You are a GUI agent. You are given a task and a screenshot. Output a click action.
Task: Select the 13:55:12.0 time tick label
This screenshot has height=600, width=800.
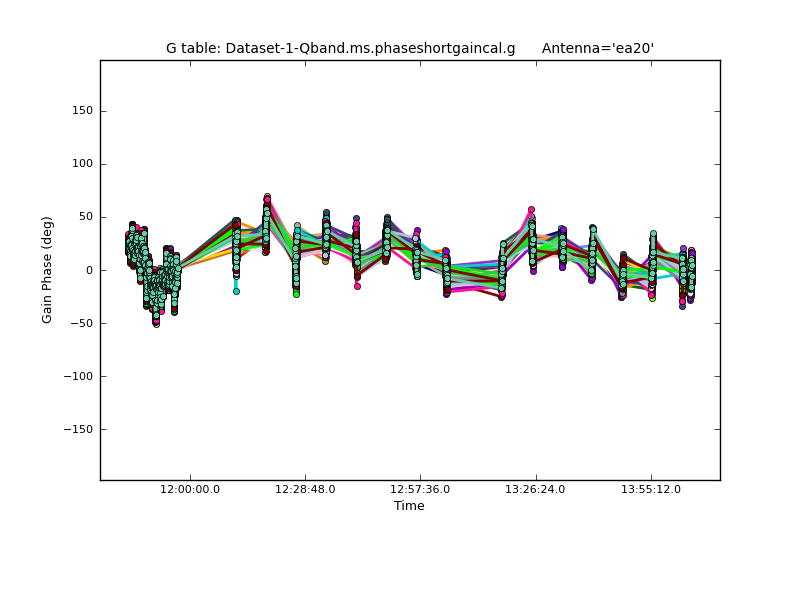point(651,489)
